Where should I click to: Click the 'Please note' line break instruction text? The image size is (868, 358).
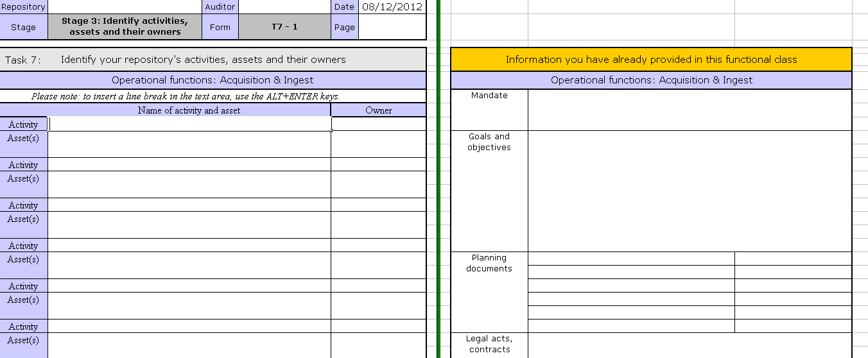pos(186,96)
